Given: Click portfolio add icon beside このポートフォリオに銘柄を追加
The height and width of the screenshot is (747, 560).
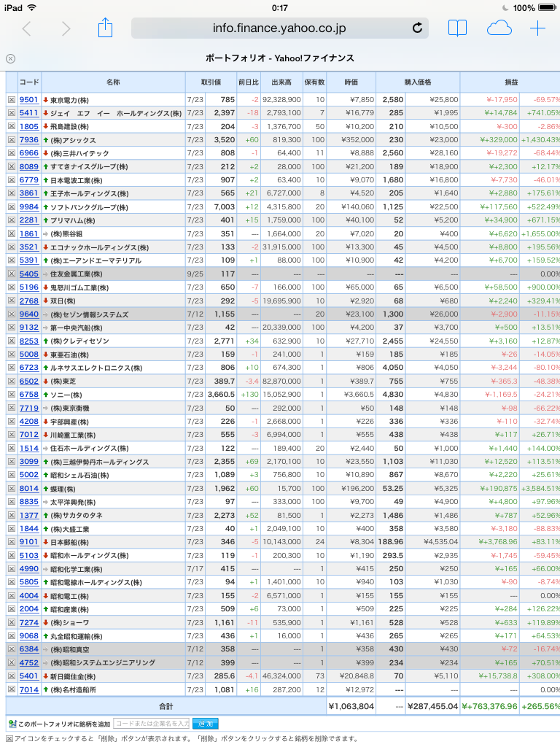Looking at the screenshot, I should tap(12, 724).
